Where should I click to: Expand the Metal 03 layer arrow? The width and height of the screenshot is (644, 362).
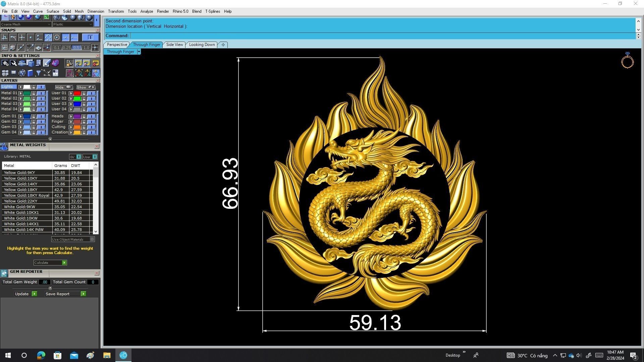pos(20,104)
